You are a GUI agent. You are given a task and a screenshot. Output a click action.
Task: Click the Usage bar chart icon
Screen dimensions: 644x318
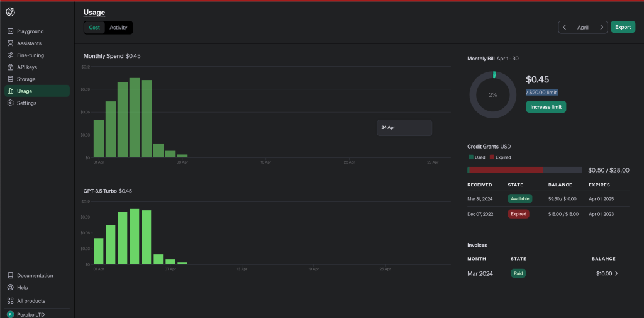[10, 91]
